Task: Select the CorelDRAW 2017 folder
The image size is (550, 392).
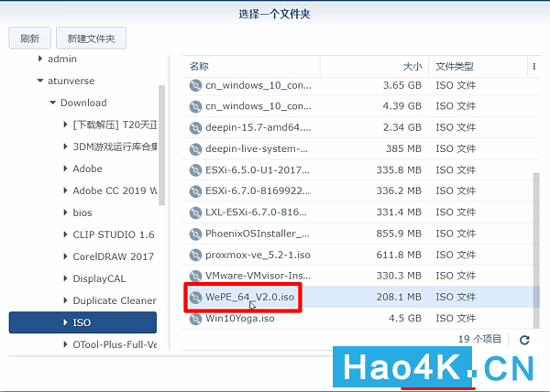Action: tap(114, 256)
